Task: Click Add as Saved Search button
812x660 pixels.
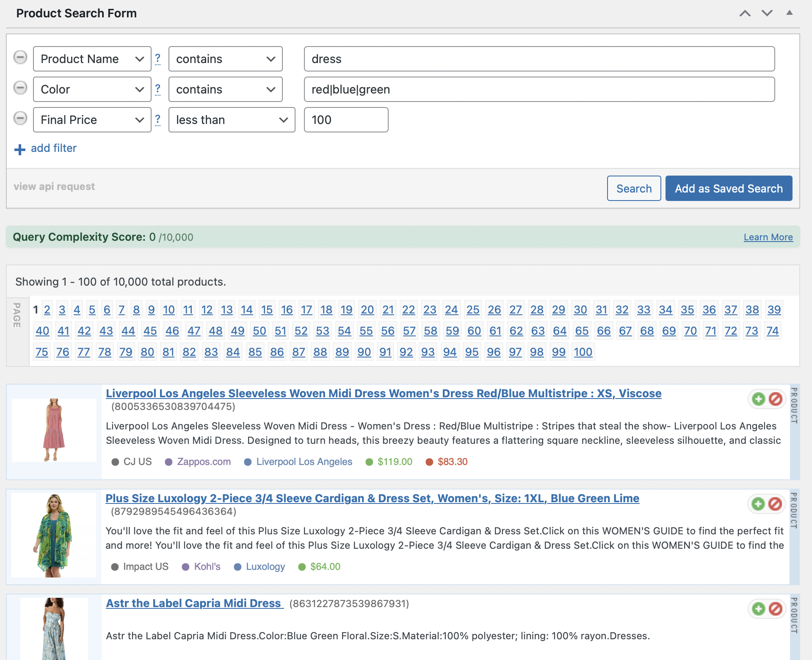Action: pyautogui.click(x=729, y=188)
